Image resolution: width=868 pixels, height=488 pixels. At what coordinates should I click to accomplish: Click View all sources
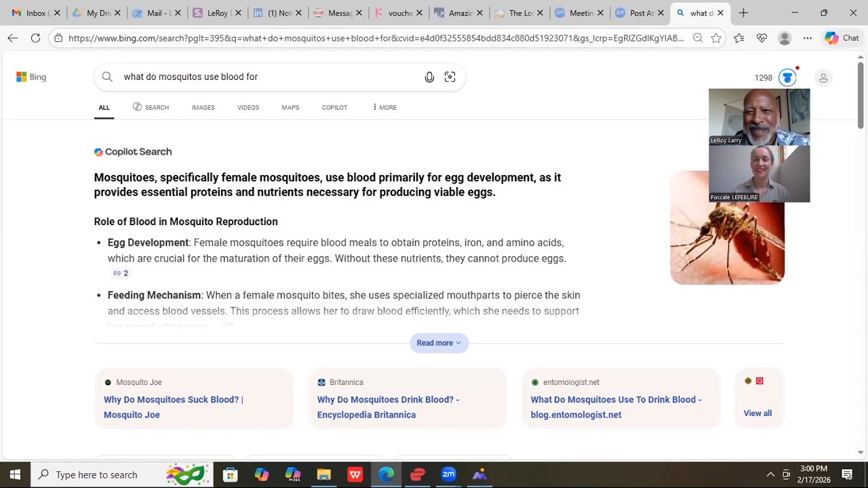click(x=757, y=413)
